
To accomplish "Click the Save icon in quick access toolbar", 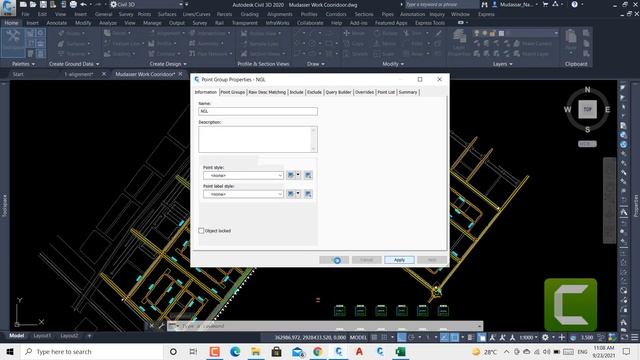I will [x=43, y=4].
